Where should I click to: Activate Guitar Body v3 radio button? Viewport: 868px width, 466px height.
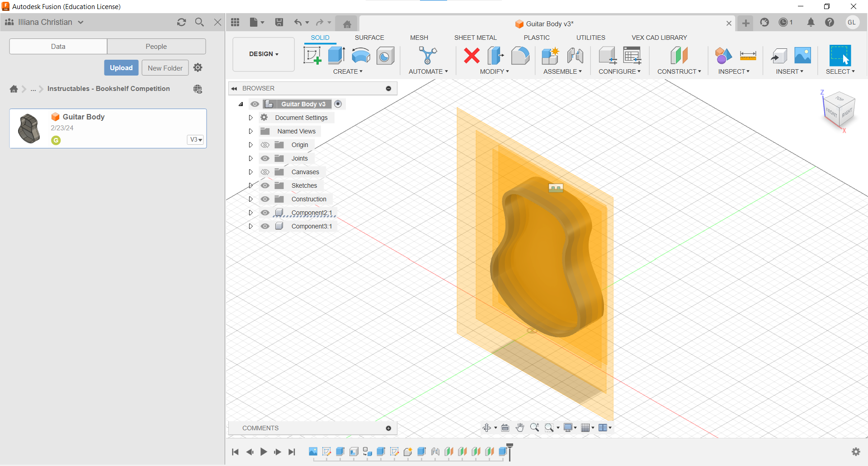338,104
